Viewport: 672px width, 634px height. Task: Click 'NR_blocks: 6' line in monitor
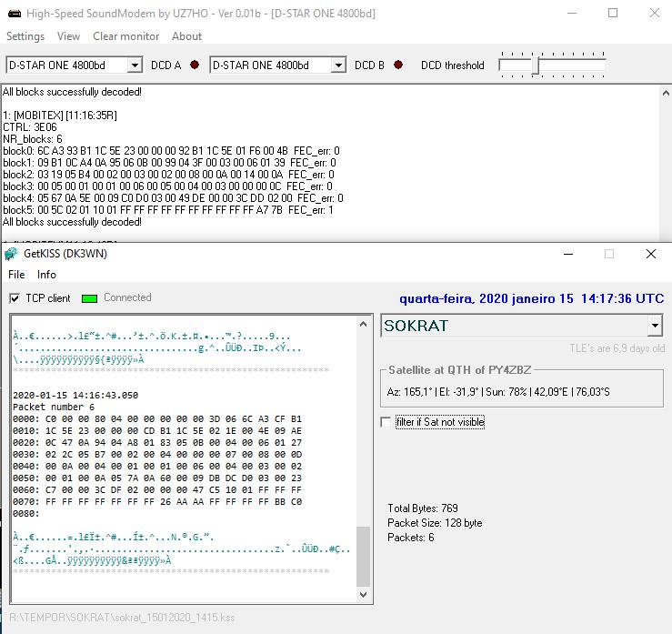coord(33,139)
